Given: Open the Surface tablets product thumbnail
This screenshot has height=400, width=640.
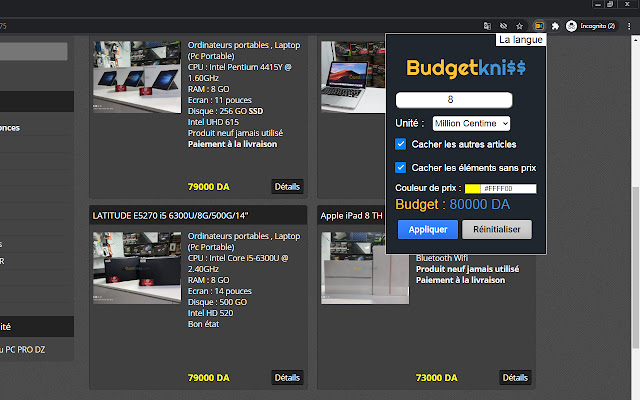Looking at the screenshot, I should click(137, 77).
